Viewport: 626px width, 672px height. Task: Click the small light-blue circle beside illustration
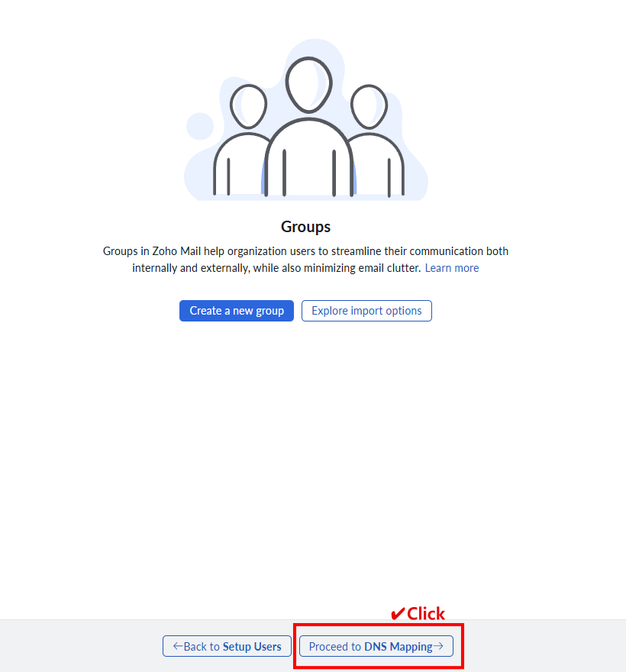pos(200,127)
